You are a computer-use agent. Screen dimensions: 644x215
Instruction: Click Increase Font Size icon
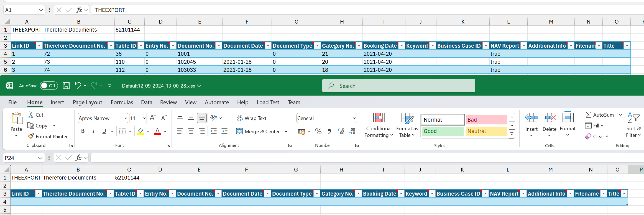(x=153, y=118)
